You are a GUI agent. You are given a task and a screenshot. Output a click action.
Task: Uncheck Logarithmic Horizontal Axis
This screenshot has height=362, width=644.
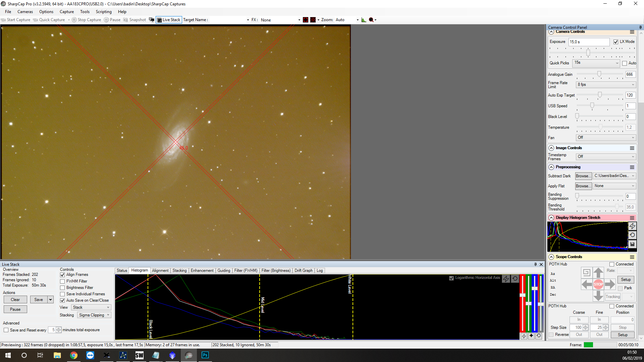click(x=451, y=278)
